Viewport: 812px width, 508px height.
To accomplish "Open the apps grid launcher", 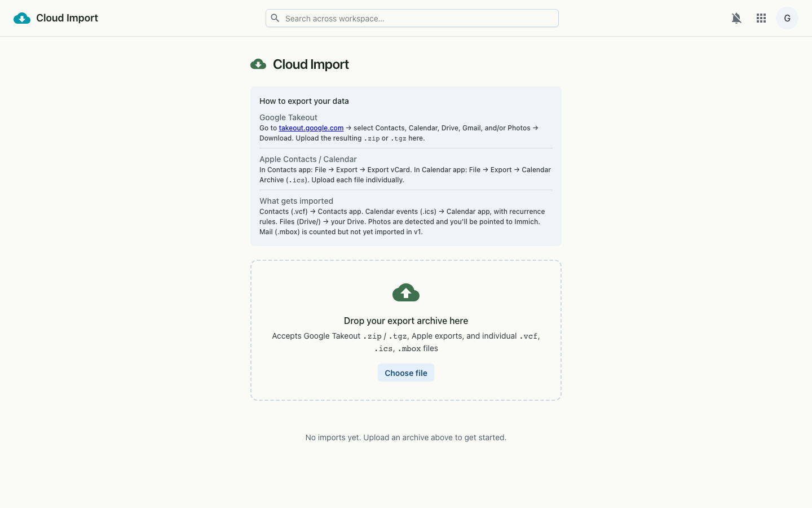I will click(761, 18).
